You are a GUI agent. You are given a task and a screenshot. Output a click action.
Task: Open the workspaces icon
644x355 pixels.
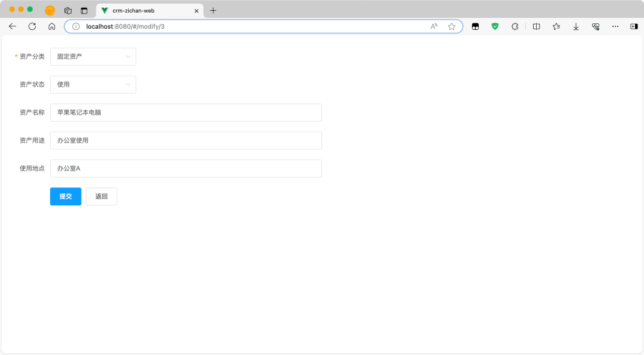(x=68, y=11)
